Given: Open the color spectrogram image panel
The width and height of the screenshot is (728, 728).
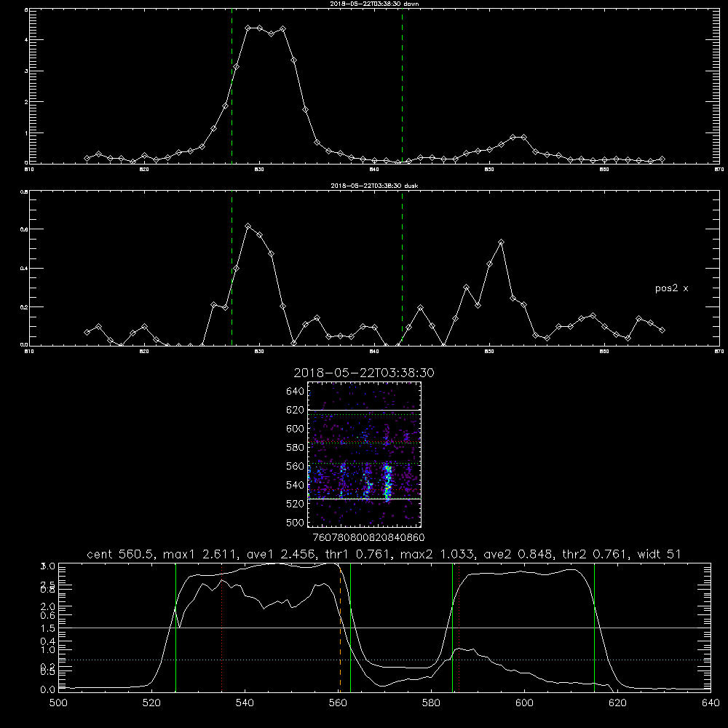Looking at the screenshot, I should (x=364, y=454).
